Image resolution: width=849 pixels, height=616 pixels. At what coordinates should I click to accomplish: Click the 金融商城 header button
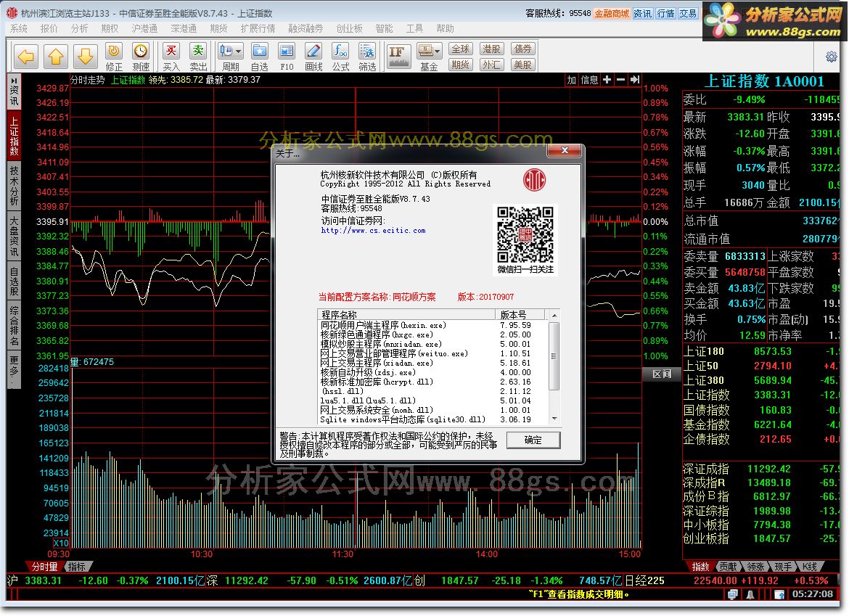coord(612,14)
